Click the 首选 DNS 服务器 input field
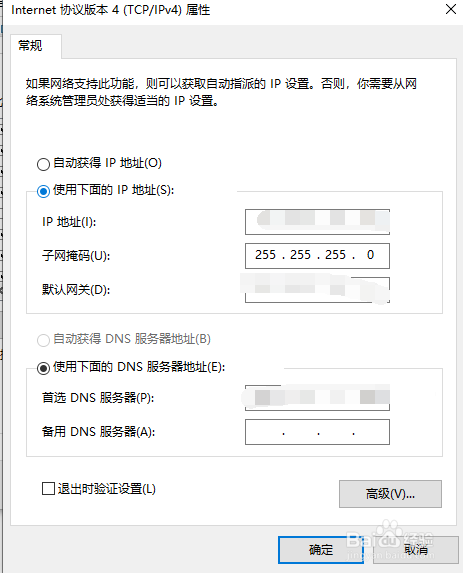 pyautogui.click(x=317, y=398)
